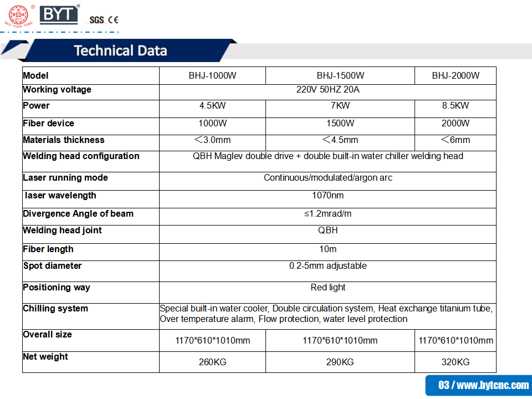
Task: Click the SGS certification mark
Action: click(x=96, y=20)
